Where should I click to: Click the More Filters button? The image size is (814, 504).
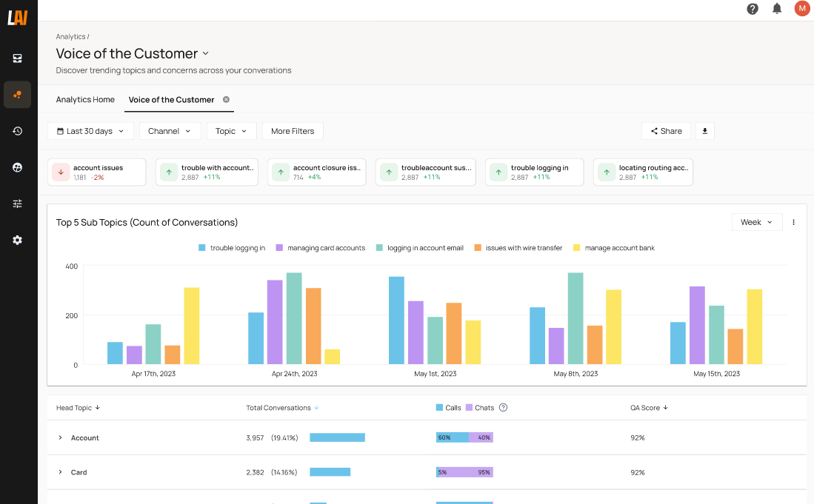tap(293, 131)
